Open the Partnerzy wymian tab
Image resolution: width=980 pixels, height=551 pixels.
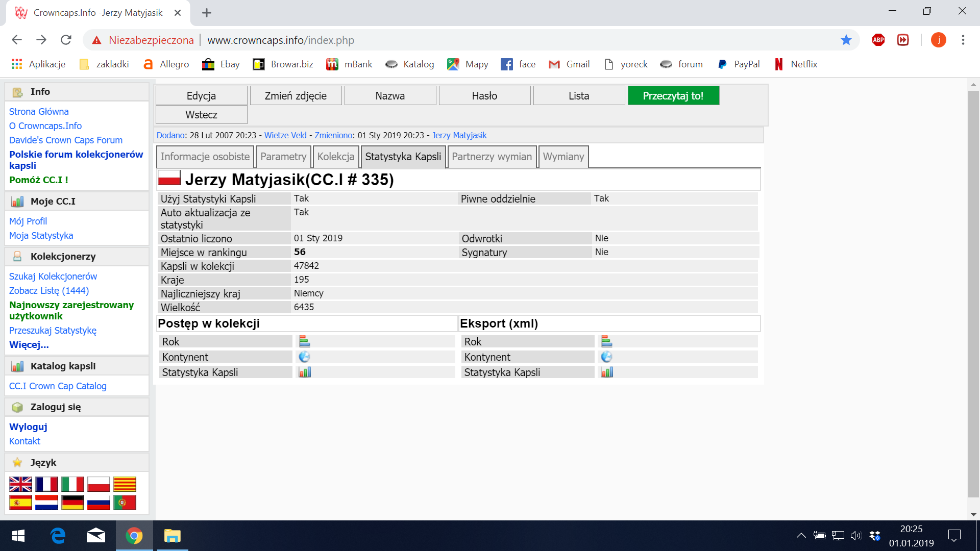[492, 157]
